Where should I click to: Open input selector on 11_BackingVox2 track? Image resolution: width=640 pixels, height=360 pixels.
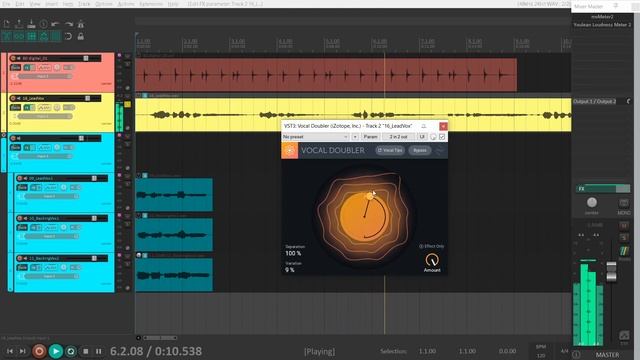[51, 276]
